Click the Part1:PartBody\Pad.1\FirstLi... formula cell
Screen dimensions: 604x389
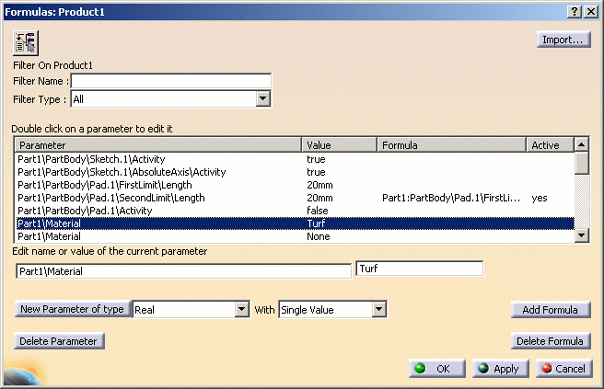click(x=451, y=198)
